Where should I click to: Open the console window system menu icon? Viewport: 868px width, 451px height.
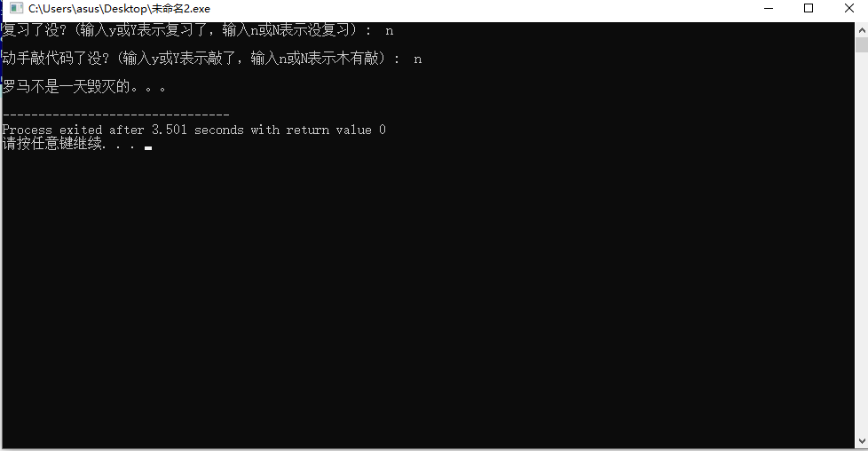tap(16, 8)
